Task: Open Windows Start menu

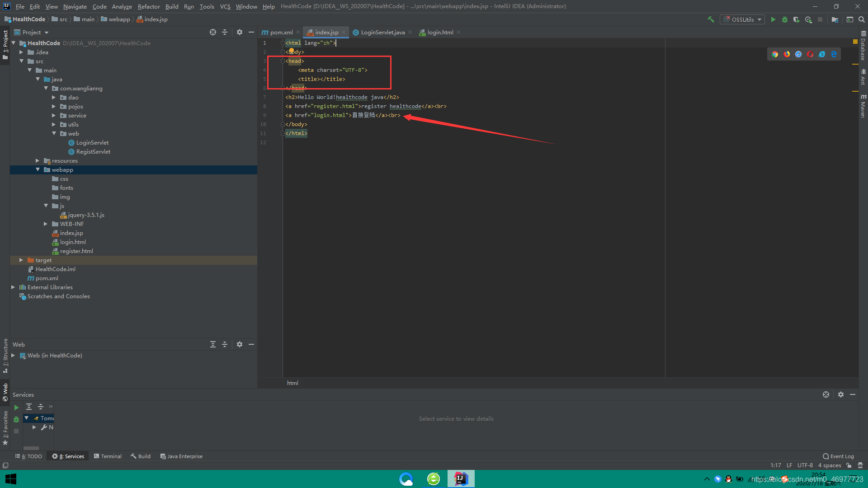Action: click(11, 479)
